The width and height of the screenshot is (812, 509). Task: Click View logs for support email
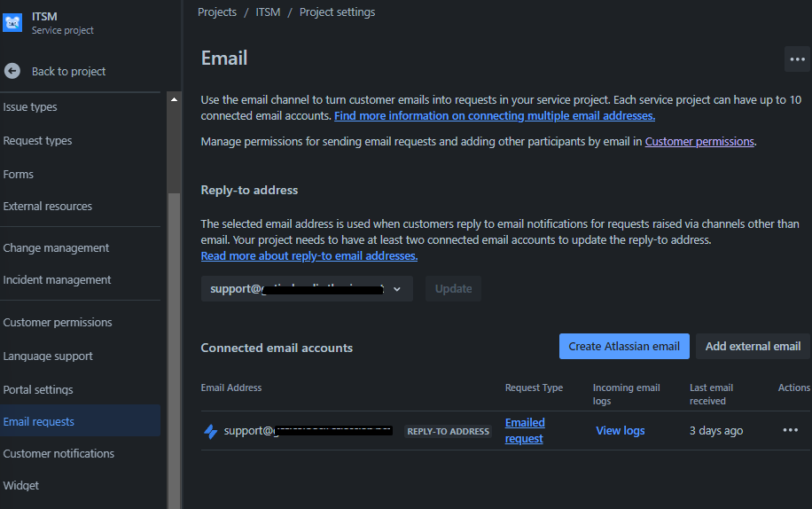click(x=621, y=430)
